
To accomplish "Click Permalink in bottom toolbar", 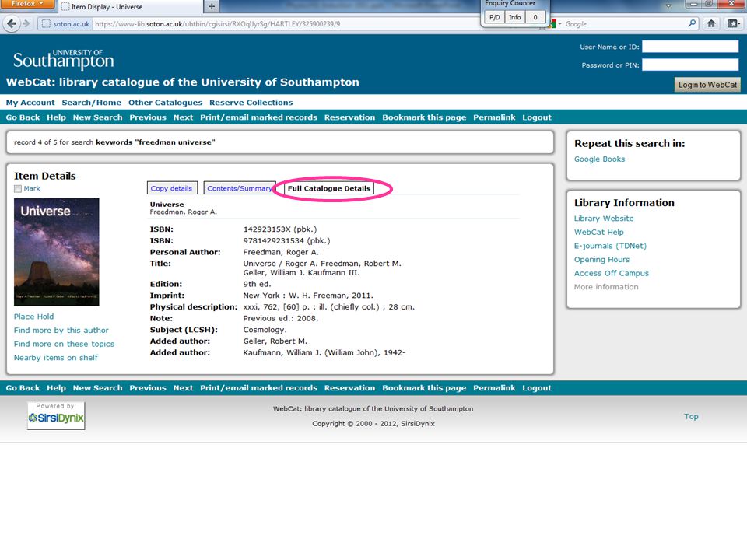I will (x=494, y=388).
